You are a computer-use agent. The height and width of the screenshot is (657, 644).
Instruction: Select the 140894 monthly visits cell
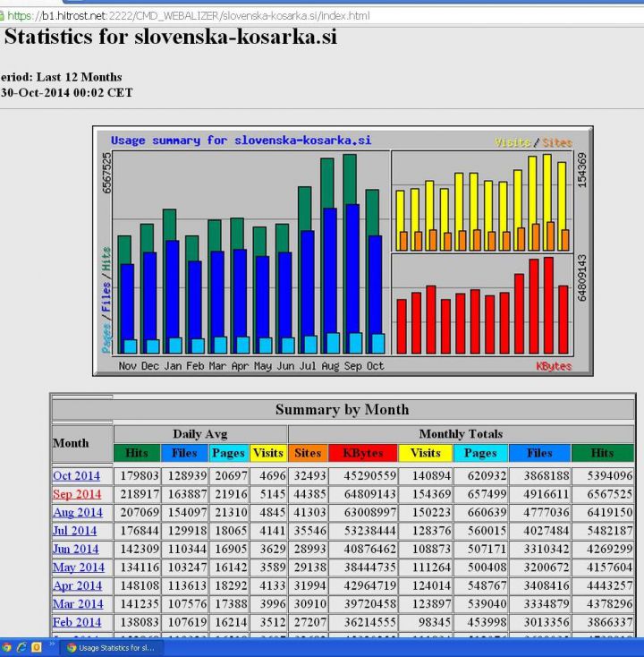[x=426, y=475]
